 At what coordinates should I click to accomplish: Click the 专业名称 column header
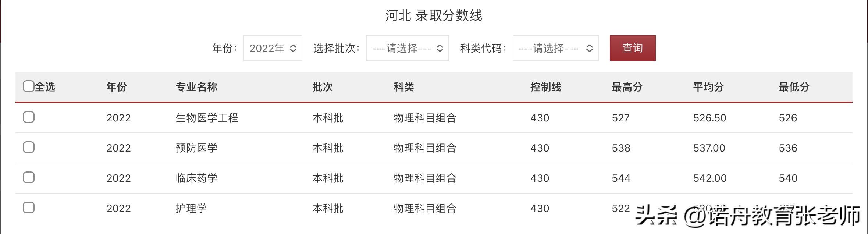pos(196,87)
